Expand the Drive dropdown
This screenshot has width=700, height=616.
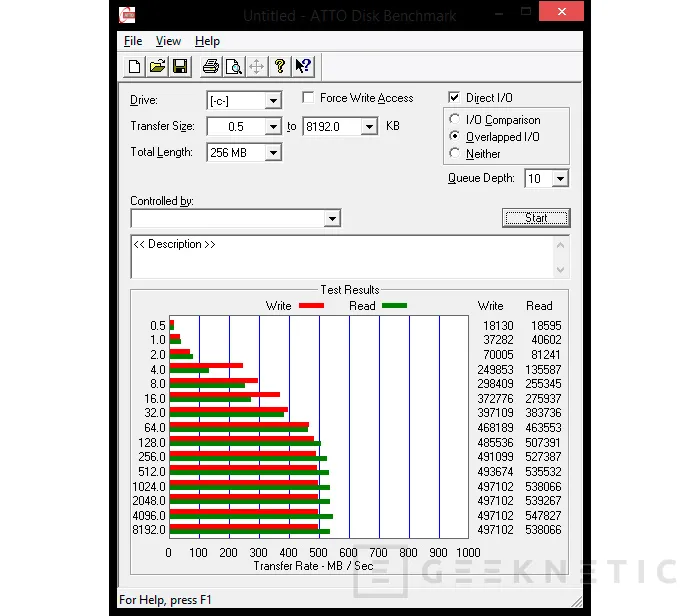pos(273,101)
